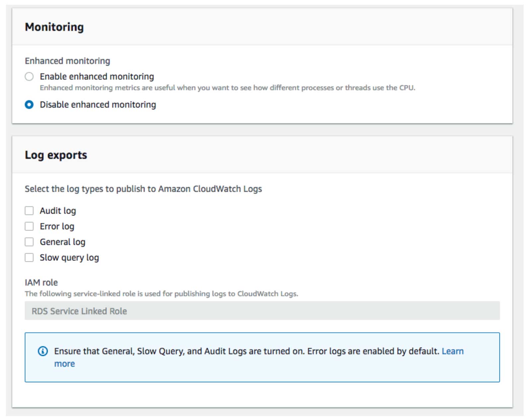
Task: Toggle the Slow query log checkbox
Action: point(29,258)
